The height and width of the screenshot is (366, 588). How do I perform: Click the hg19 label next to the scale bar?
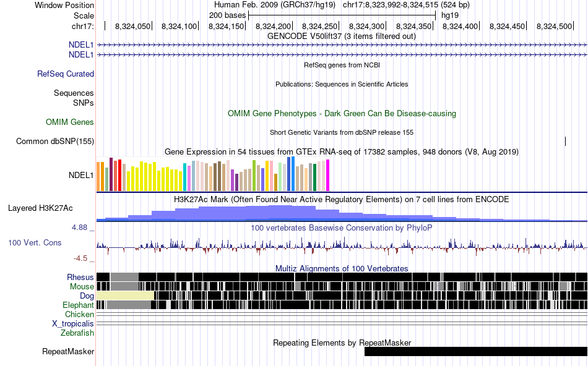(x=450, y=15)
